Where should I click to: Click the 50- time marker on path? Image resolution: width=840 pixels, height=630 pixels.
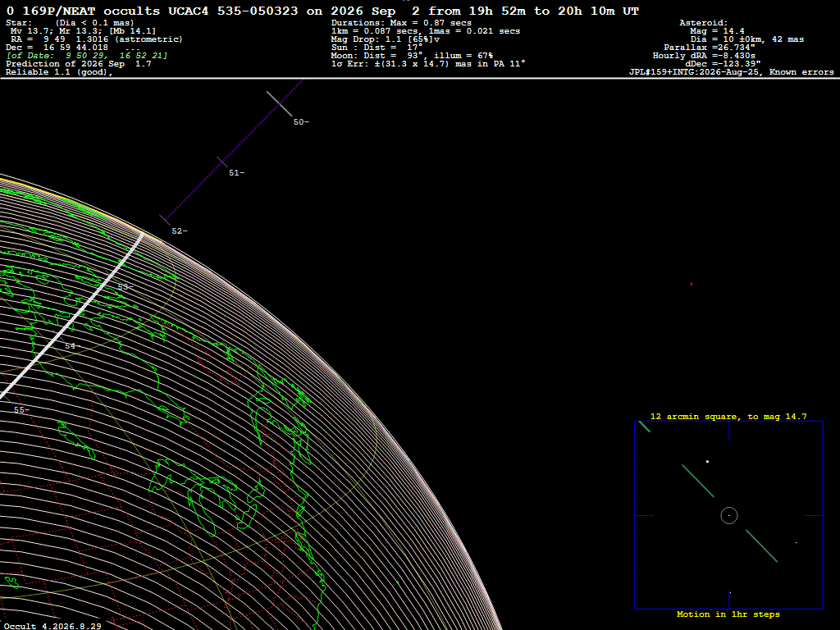click(301, 122)
